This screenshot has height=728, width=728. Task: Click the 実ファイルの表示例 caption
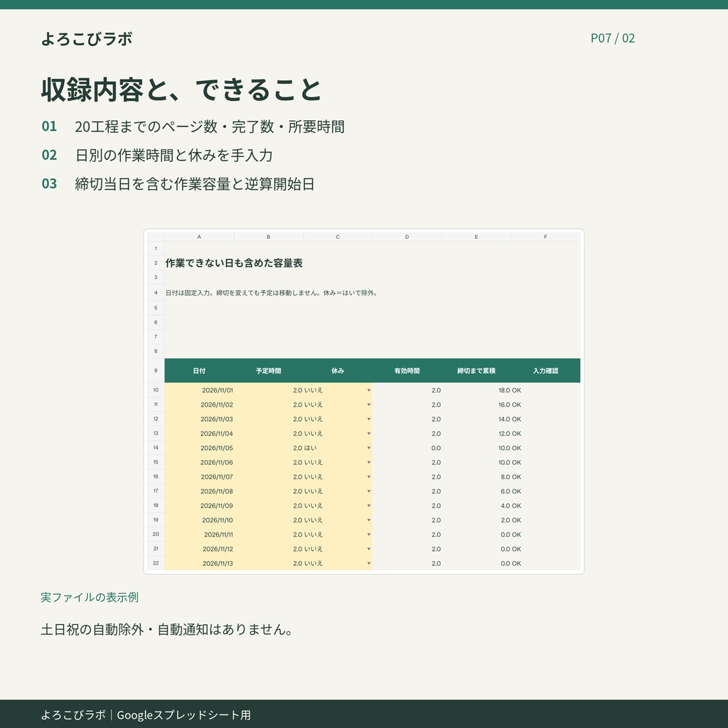coord(90,597)
